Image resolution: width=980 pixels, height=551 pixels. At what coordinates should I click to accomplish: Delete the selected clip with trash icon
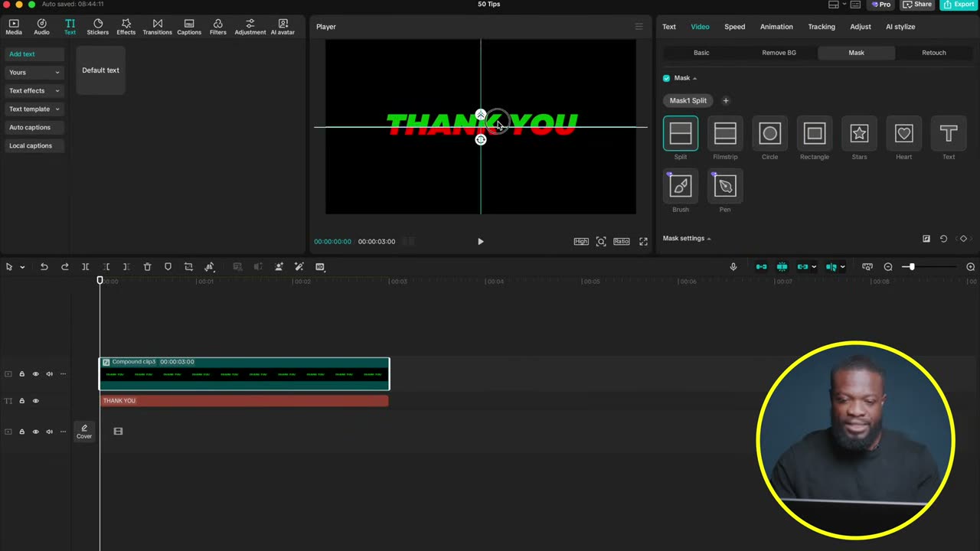147,267
